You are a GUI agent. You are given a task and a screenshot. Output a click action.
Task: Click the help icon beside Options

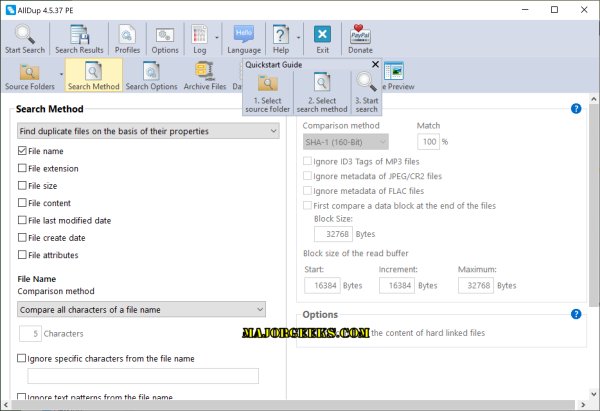576,314
